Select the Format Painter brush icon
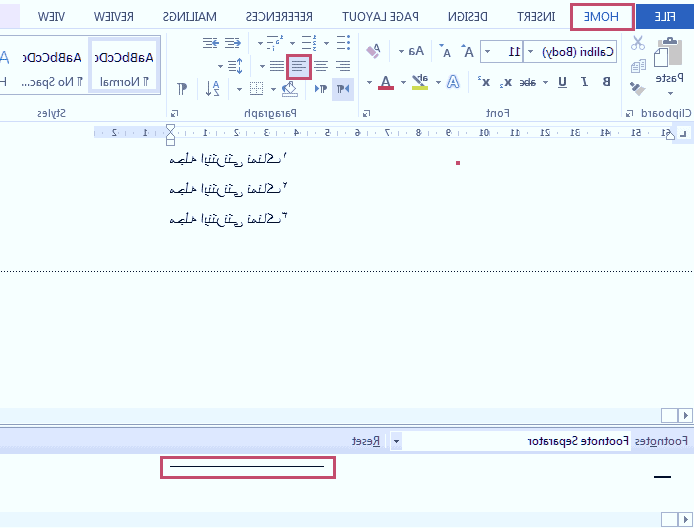The height and width of the screenshot is (528, 694). coord(637,89)
